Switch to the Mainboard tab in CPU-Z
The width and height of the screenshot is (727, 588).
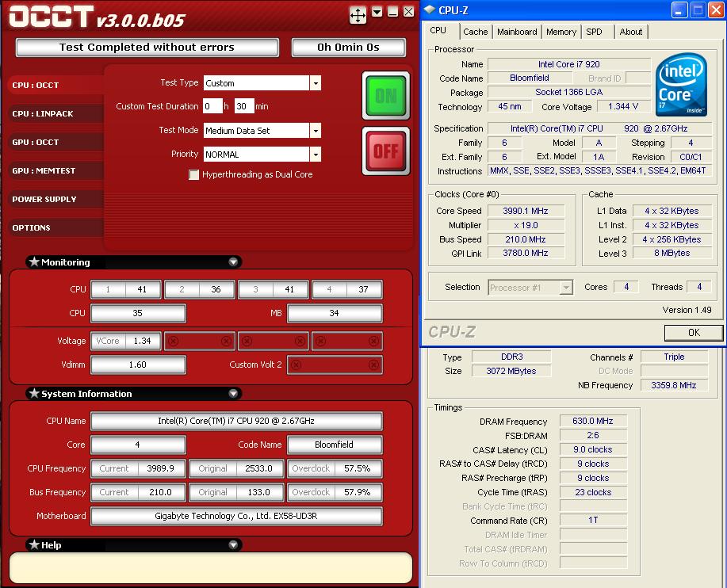pyautogui.click(x=517, y=32)
